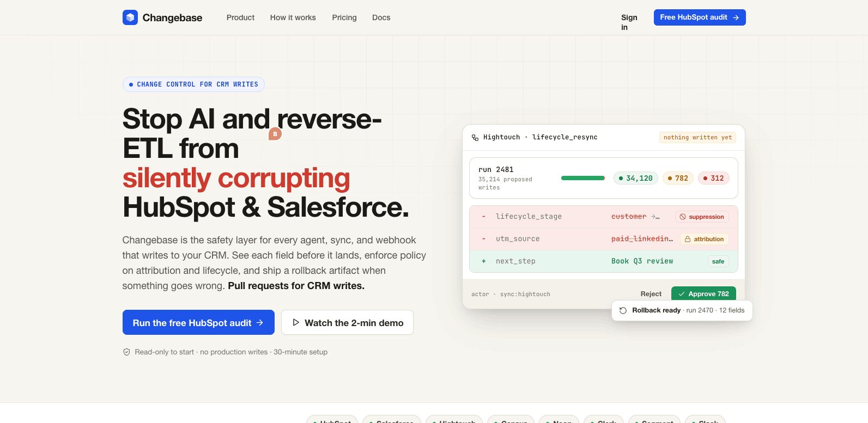
Task: Click the shield icon beside Read-only to start
Action: pyautogui.click(x=126, y=352)
